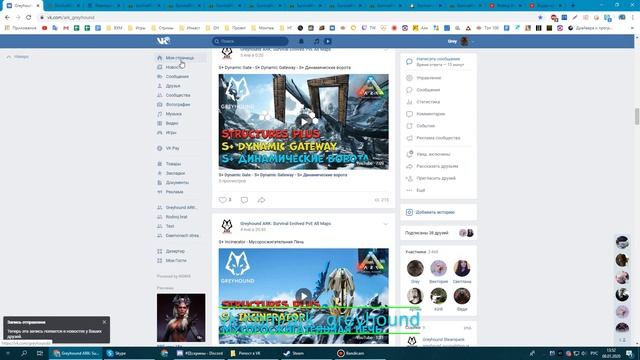This screenshot has width=640, height=360.
Task: Click the header play button next to music
Action: 328,41
